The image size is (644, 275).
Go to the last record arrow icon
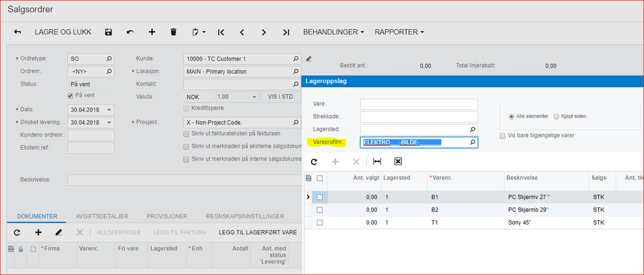[x=286, y=32]
